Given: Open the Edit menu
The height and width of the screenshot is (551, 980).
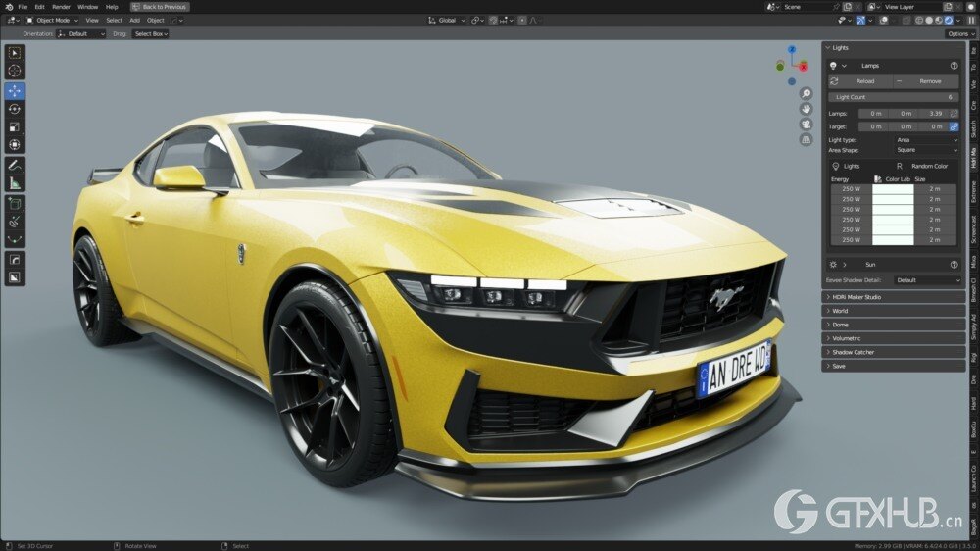Looking at the screenshot, I should (x=39, y=7).
